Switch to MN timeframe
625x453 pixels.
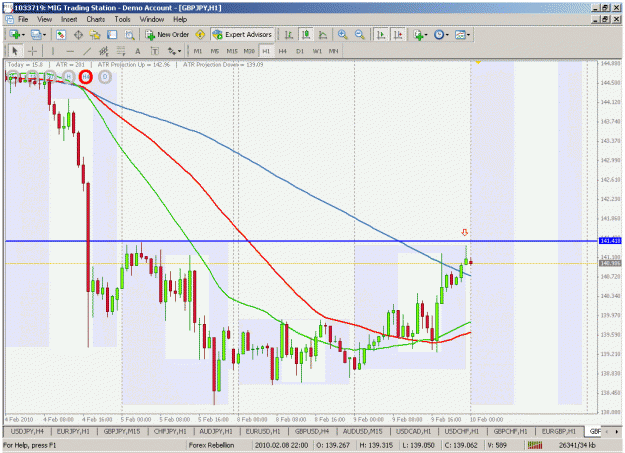point(334,51)
